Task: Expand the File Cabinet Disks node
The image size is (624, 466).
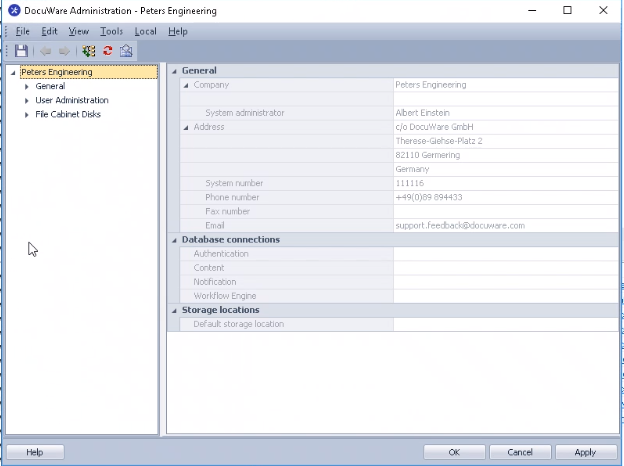Action: [x=27, y=114]
